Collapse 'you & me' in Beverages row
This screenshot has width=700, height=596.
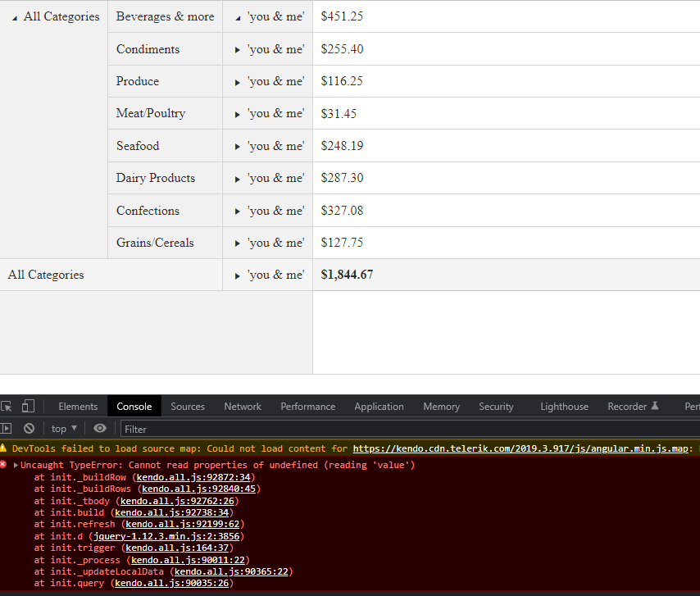[x=238, y=17]
